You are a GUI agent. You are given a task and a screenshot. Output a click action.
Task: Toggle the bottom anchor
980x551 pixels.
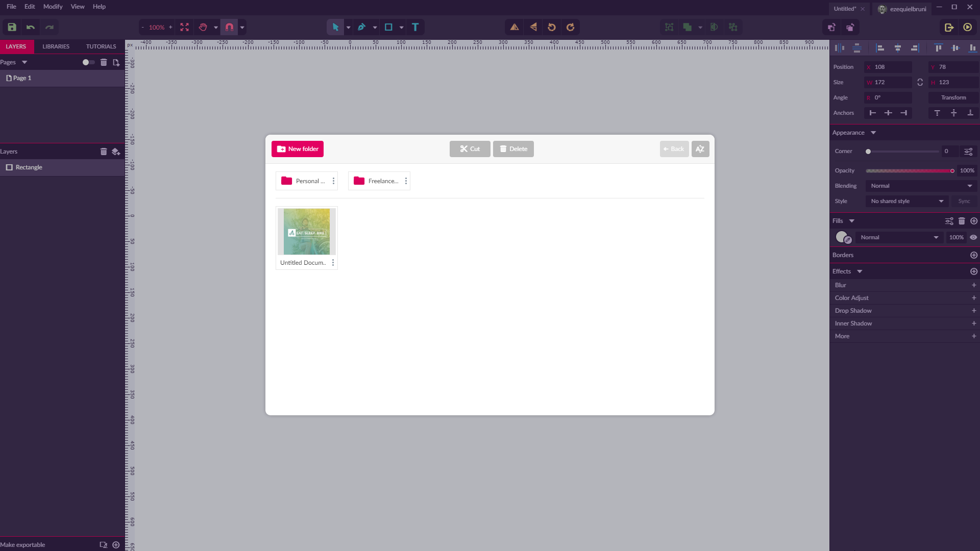[x=970, y=113]
